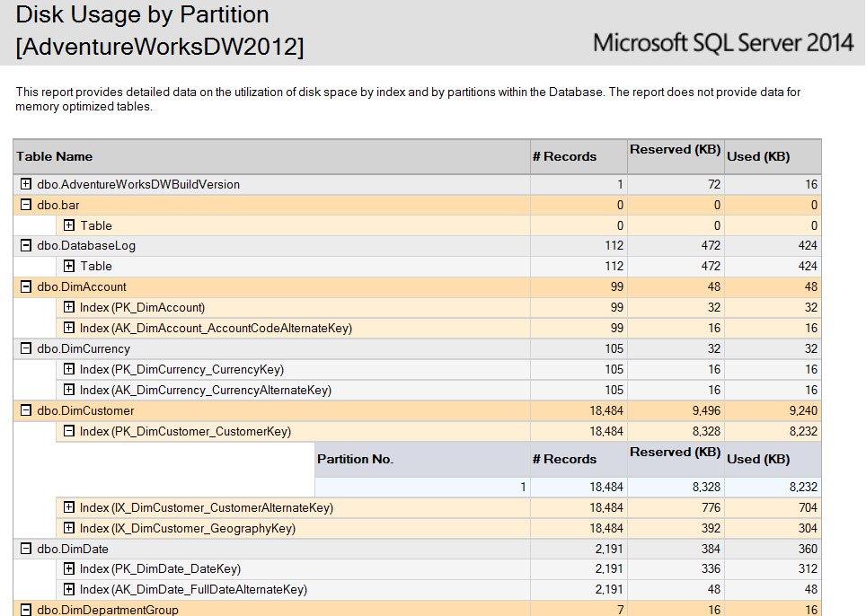Collapse Index (PK_DimCustomer_CustomerKey) partitions
The image size is (866, 616).
(69, 431)
